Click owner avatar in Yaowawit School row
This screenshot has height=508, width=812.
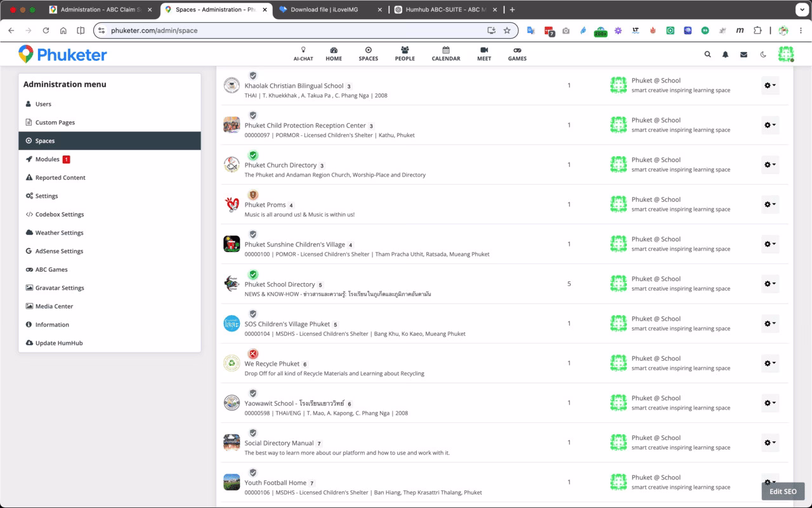click(x=619, y=403)
